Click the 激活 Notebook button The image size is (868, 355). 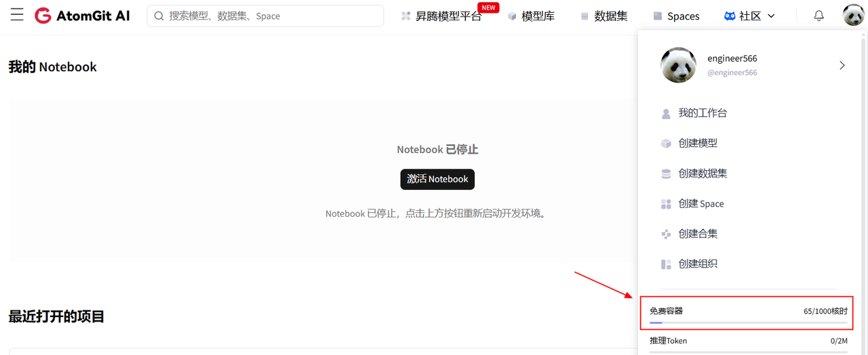coord(437,179)
